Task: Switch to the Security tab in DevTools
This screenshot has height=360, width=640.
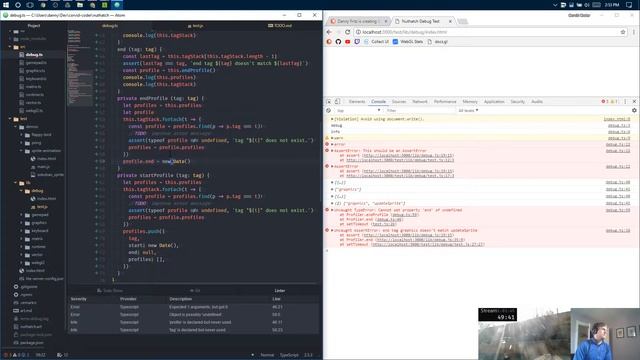Action: (x=517, y=101)
